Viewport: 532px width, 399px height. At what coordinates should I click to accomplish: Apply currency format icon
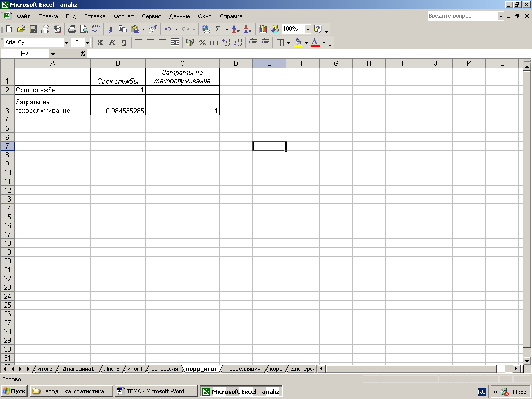point(190,43)
